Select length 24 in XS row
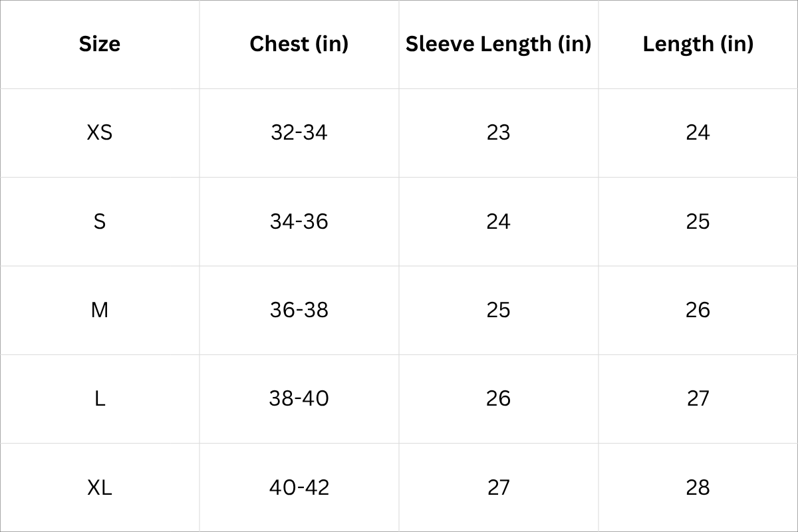The height and width of the screenshot is (532, 798). pyautogui.click(x=698, y=132)
